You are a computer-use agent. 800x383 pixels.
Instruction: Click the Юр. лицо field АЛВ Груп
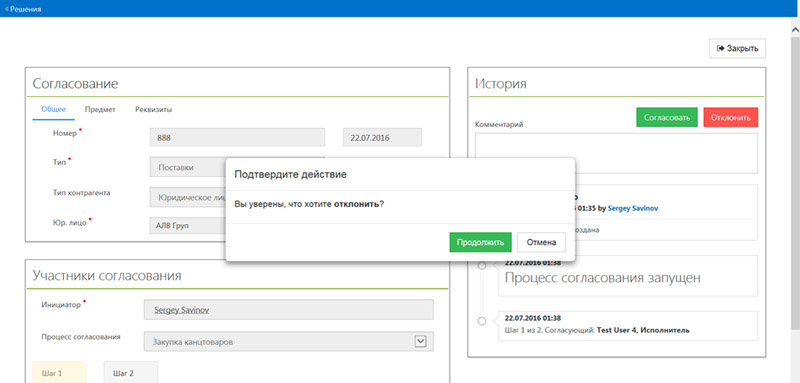(188, 225)
